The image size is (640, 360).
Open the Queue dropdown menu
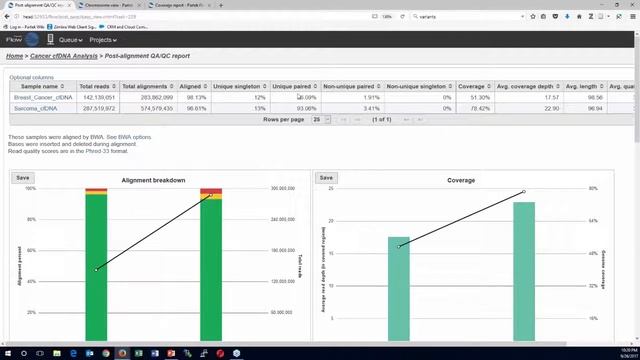(71, 40)
